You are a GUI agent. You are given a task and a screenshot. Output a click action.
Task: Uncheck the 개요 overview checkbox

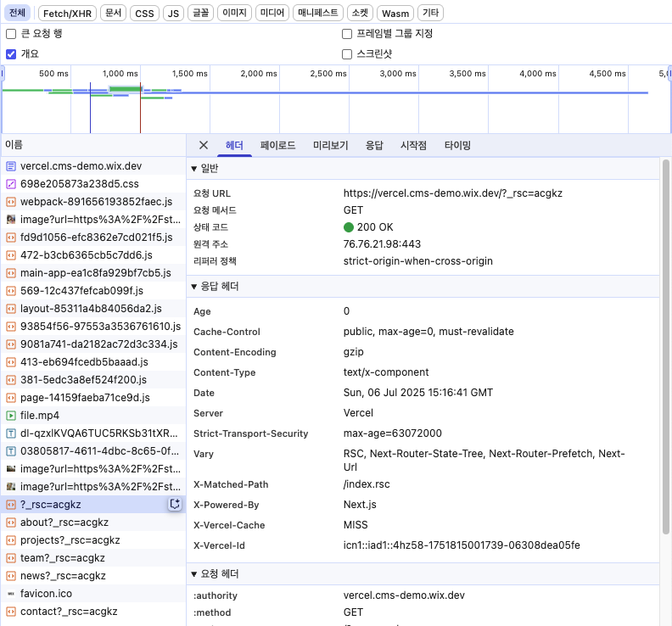point(11,53)
